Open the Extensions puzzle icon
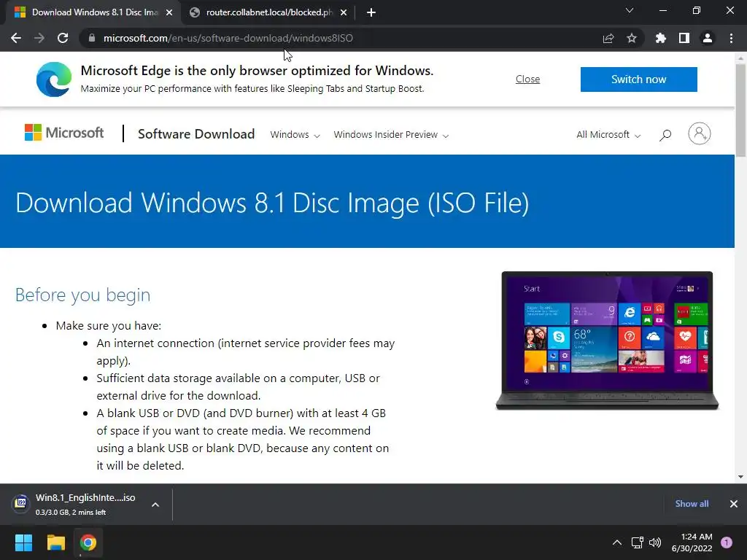 click(660, 38)
